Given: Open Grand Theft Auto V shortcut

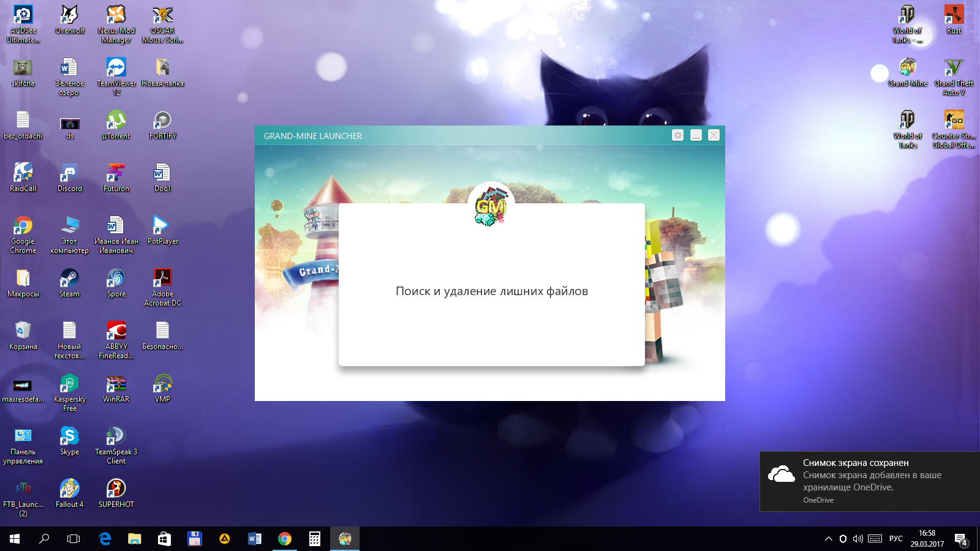Looking at the screenshot, I should (x=954, y=77).
